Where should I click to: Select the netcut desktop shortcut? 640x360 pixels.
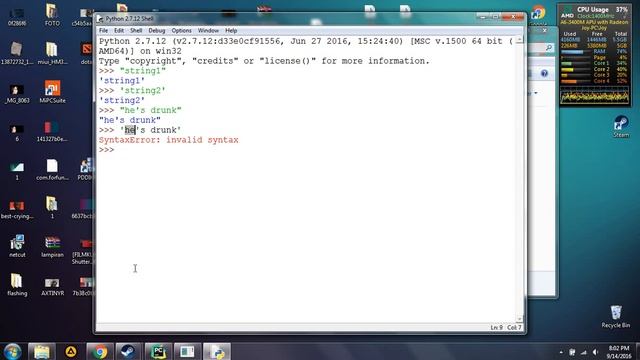pos(17,246)
